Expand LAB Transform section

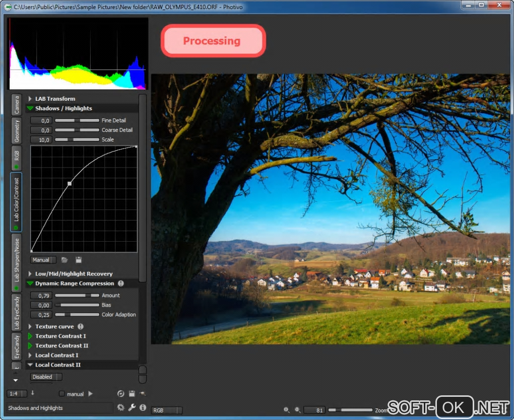pyautogui.click(x=30, y=99)
